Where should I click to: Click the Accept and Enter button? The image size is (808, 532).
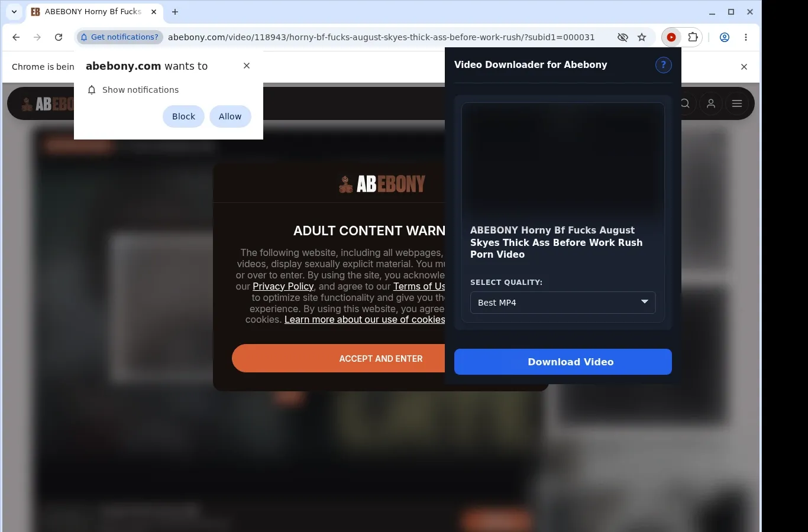(338, 358)
